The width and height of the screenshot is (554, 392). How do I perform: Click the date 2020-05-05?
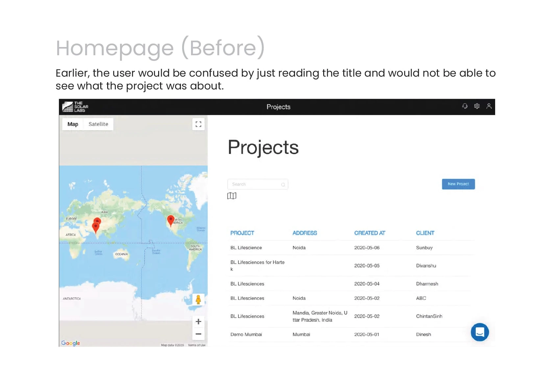point(367,265)
